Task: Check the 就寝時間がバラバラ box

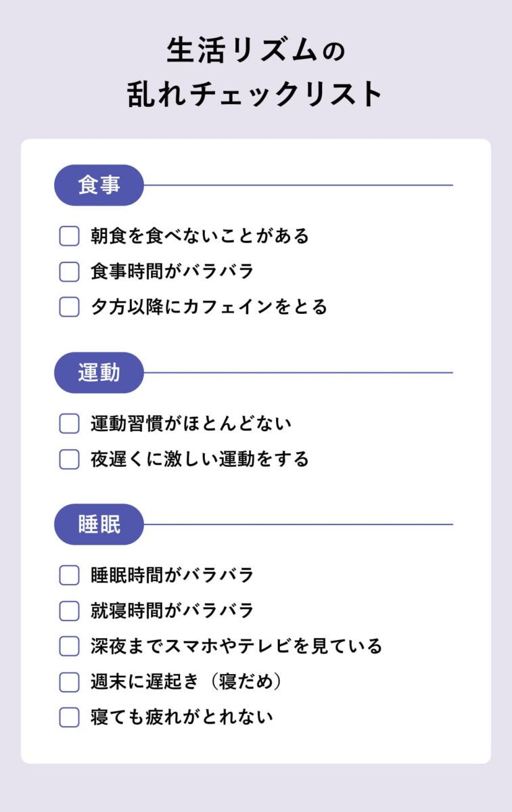Action: (x=69, y=610)
